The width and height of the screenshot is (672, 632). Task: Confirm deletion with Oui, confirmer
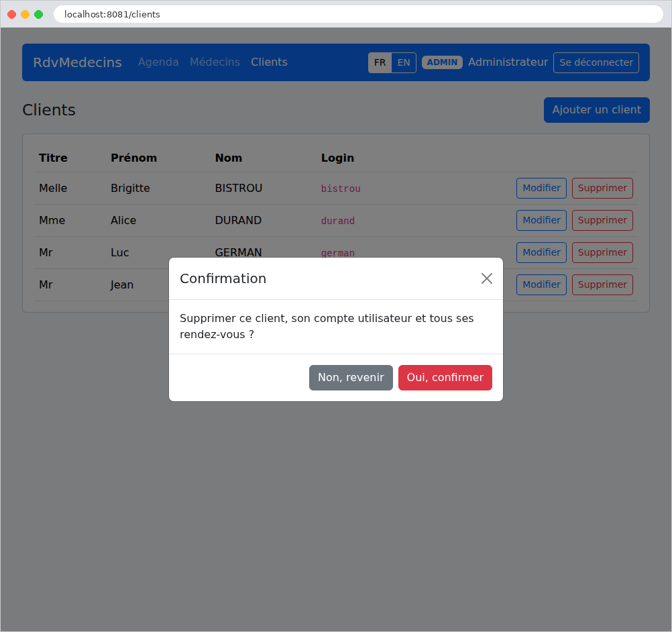click(445, 378)
